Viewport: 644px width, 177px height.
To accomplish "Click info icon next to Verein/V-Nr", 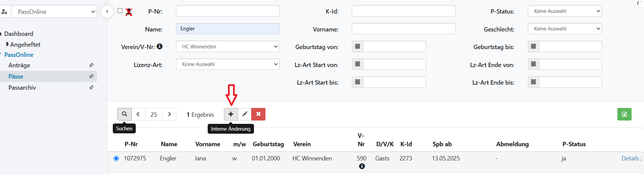I will click(160, 46).
